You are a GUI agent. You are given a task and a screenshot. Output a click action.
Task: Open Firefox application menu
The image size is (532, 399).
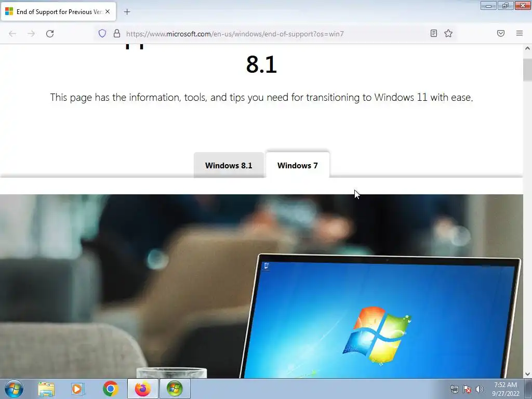pos(520,33)
